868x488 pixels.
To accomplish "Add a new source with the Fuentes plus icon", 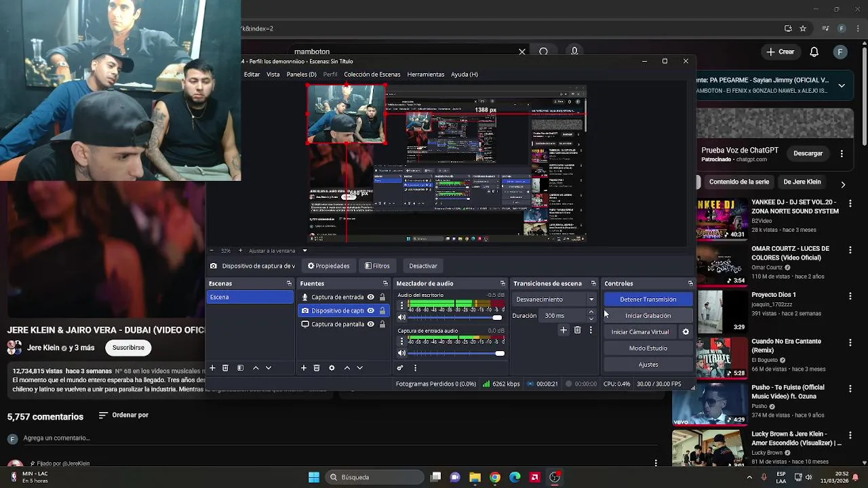I will (304, 368).
